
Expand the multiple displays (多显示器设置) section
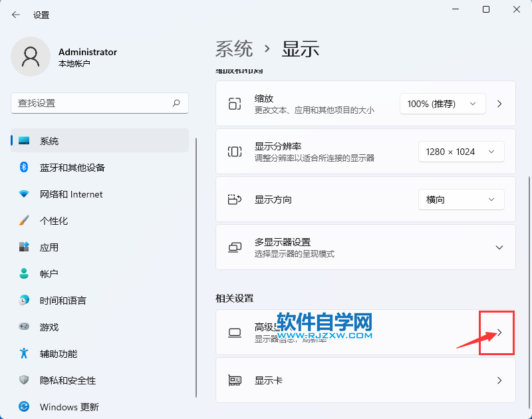(499, 247)
